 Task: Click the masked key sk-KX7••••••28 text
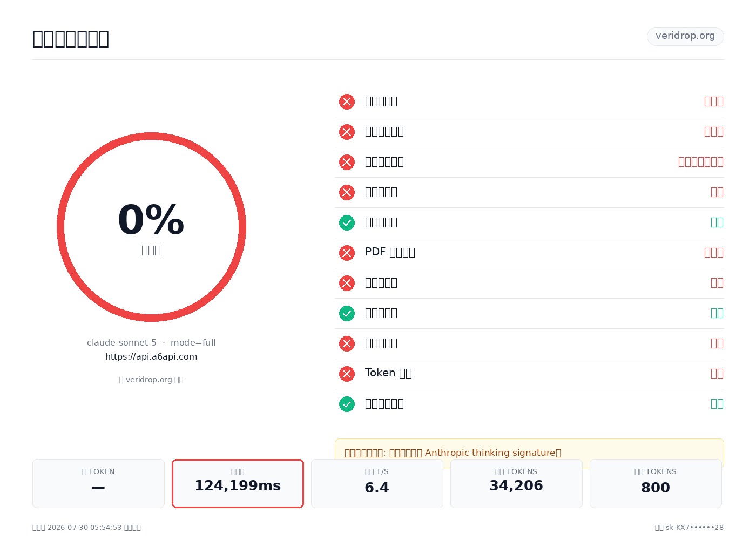click(694, 528)
